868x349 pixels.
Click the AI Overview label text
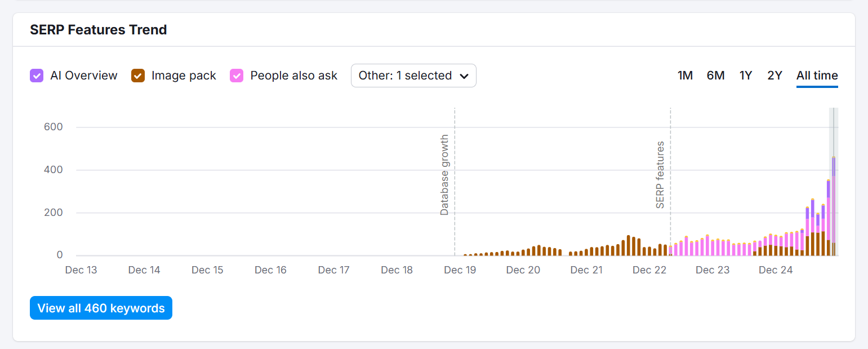tap(84, 76)
